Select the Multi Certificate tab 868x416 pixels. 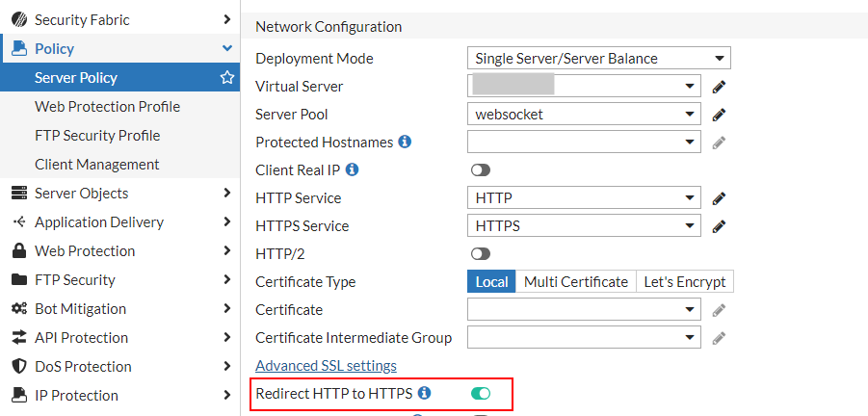[575, 282]
